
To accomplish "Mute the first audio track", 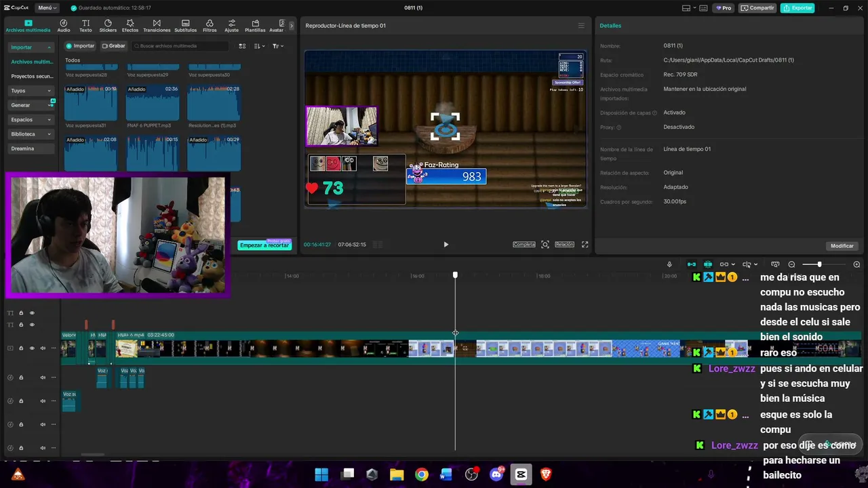I will (x=43, y=378).
